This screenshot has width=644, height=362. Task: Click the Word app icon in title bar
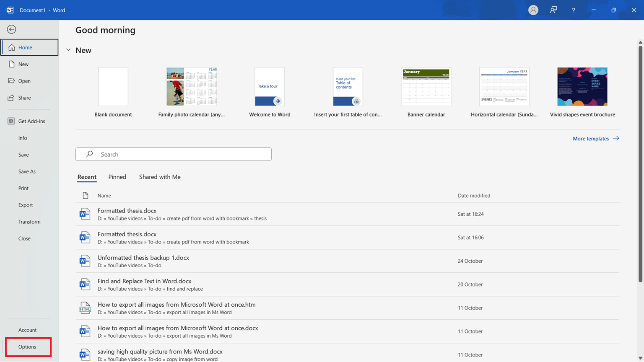[10, 10]
